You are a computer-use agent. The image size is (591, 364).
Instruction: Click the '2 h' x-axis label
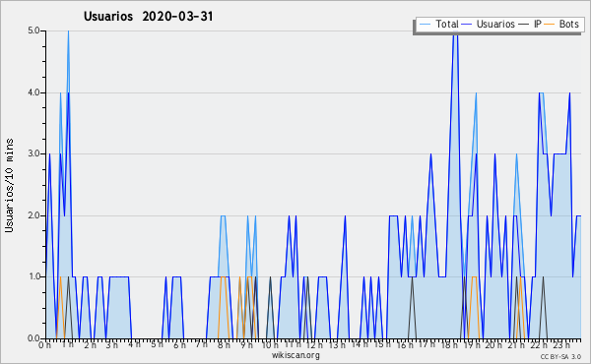tap(90, 344)
